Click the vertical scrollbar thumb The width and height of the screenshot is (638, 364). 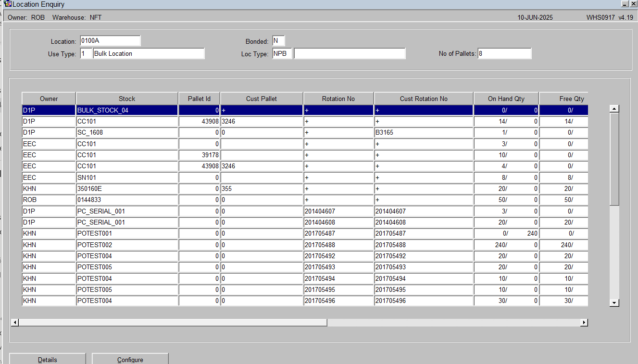[x=614, y=159]
